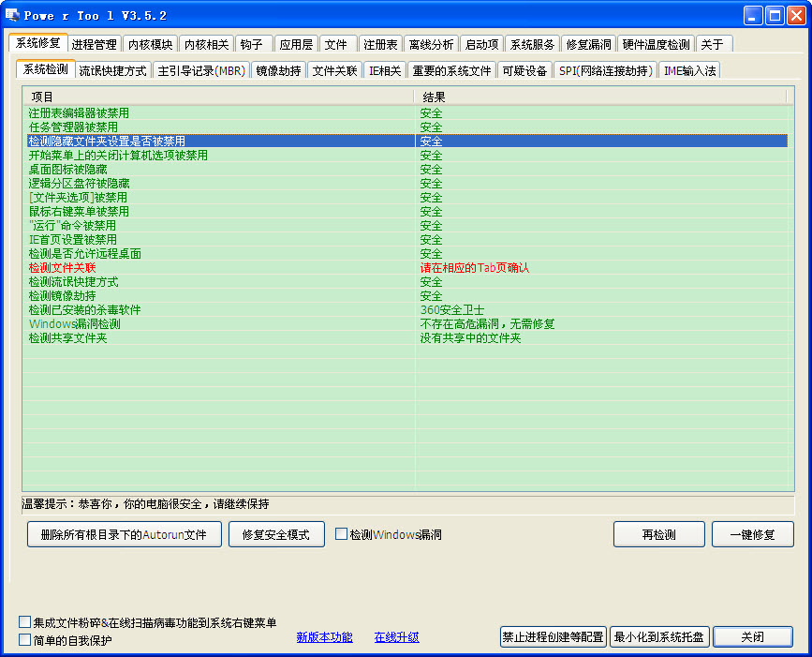
Task: Click 删除所有根目录下的Autorun文件 button
Action: click(125, 534)
